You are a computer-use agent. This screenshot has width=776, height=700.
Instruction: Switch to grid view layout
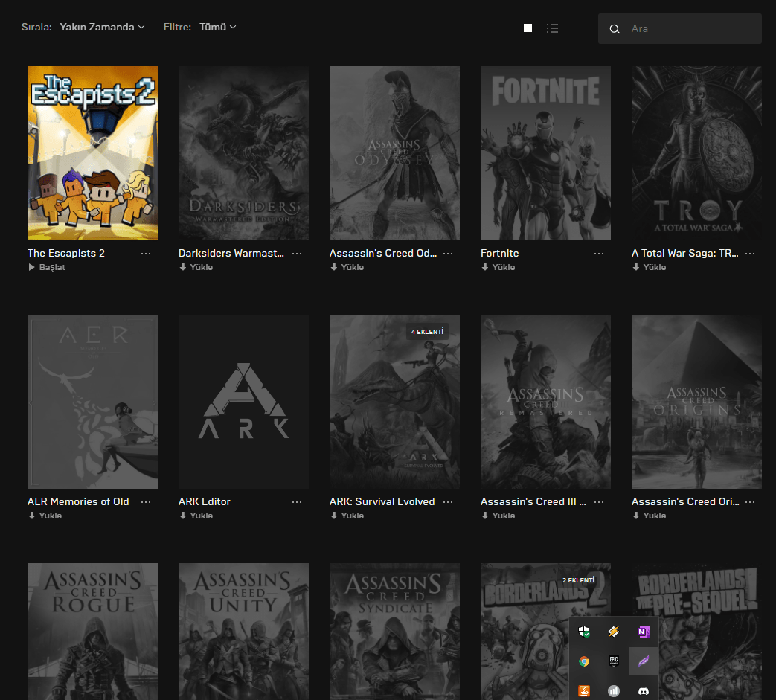point(528,28)
